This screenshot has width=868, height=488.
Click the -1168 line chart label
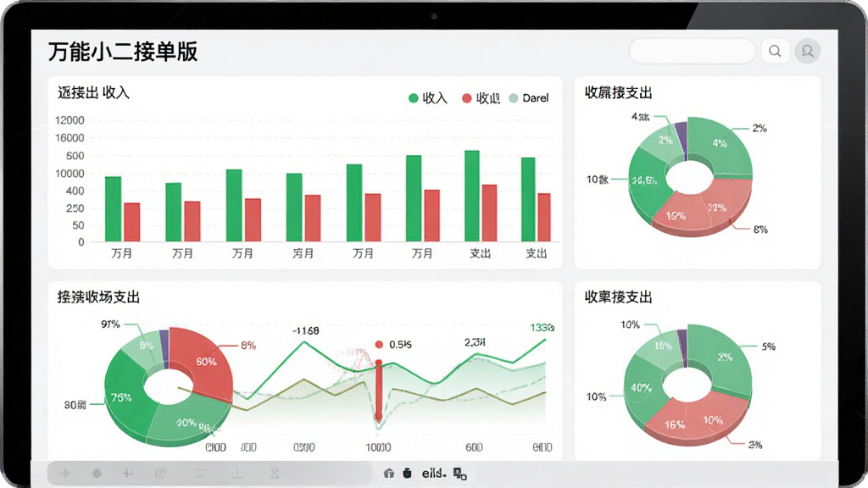coord(305,331)
